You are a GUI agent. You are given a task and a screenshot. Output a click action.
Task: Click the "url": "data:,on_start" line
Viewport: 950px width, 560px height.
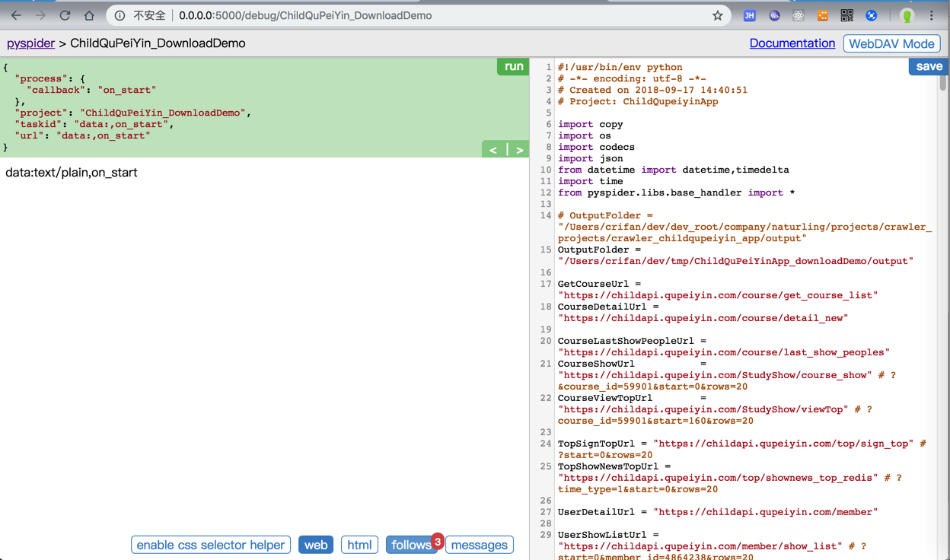pyautogui.click(x=82, y=135)
